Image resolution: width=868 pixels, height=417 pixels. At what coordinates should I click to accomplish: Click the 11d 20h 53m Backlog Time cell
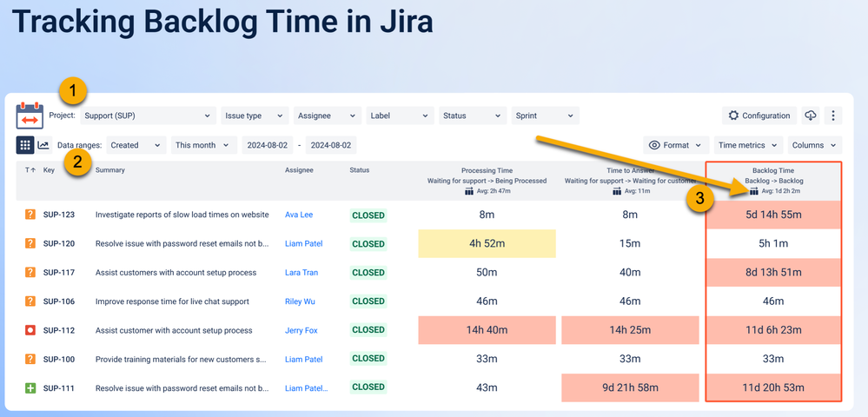[773, 387]
